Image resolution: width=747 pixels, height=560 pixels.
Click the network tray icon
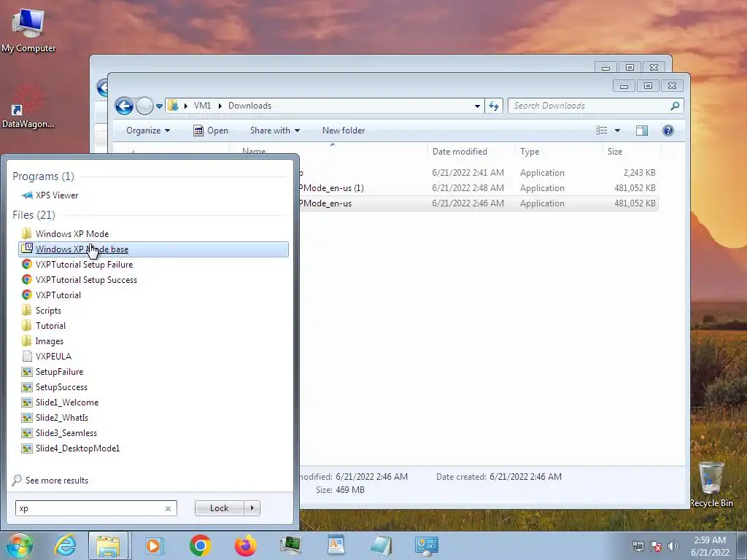pos(638,546)
